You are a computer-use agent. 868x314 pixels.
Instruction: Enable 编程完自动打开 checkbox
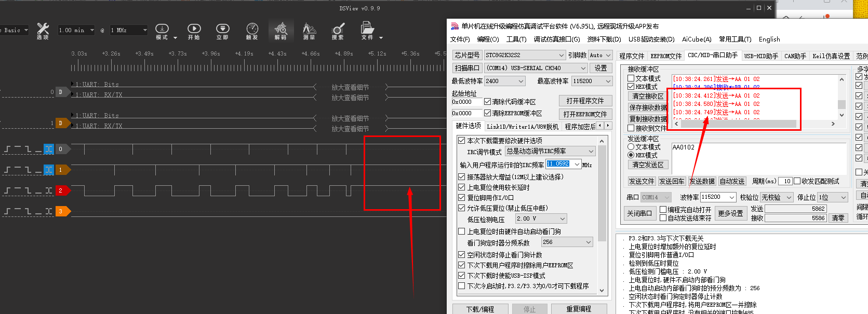pos(663,210)
